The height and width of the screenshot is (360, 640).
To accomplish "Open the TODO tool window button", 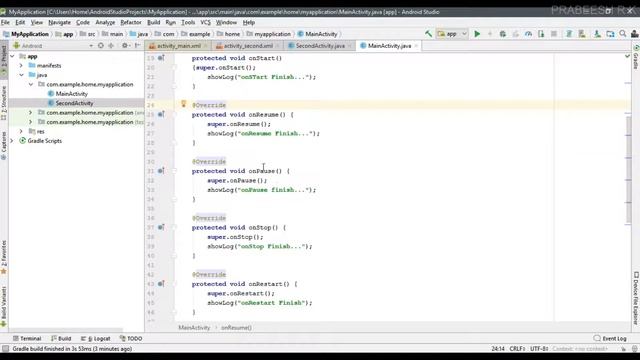I will [131, 338].
